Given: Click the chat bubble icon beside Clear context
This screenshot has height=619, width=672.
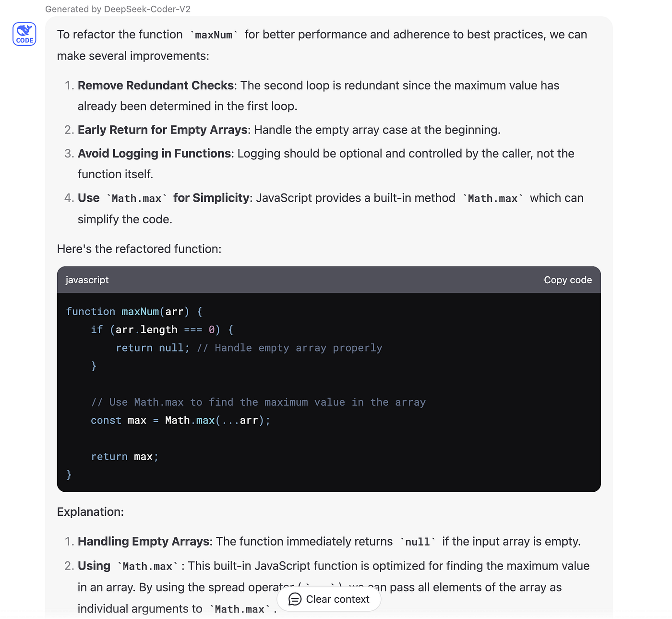Looking at the screenshot, I should pos(295,599).
